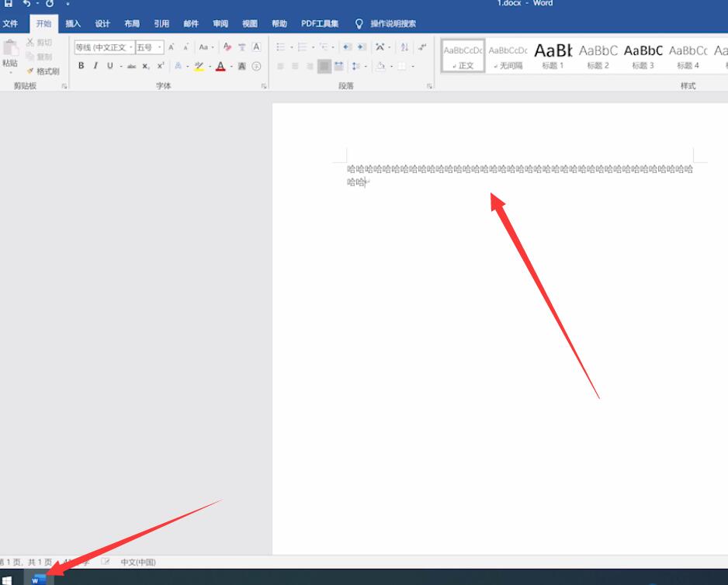Toggle italic formatting
The width and height of the screenshot is (728, 585).
(x=95, y=66)
